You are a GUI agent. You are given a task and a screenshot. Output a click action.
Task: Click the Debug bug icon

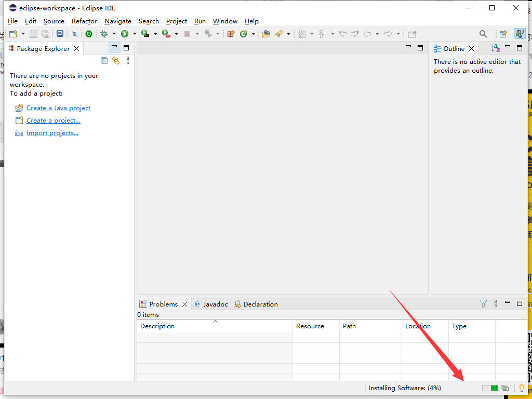point(104,34)
